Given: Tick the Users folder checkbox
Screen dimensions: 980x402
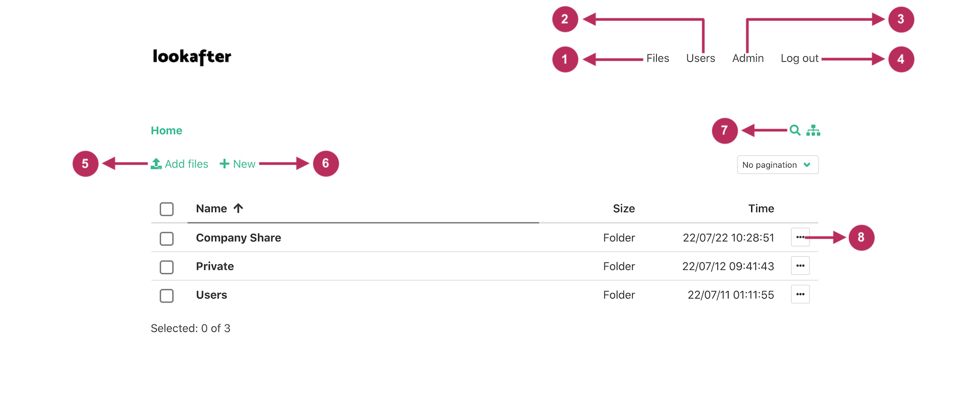Looking at the screenshot, I should click(x=167, y=296).
